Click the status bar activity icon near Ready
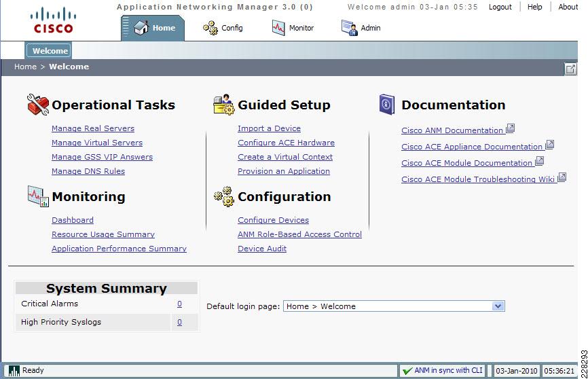Image resolution: width=588 pixels, height=379 pixels. pyautogui.click(x=14, y=371)
